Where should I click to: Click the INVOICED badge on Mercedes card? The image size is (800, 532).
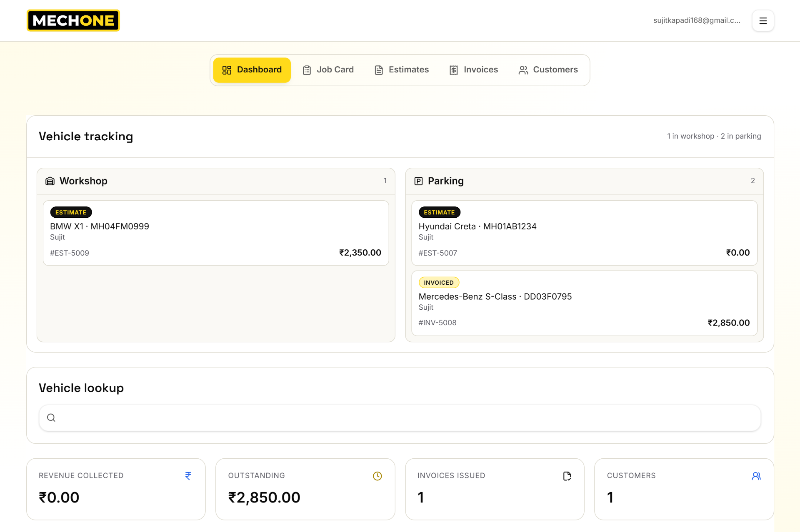click(439, 283)
